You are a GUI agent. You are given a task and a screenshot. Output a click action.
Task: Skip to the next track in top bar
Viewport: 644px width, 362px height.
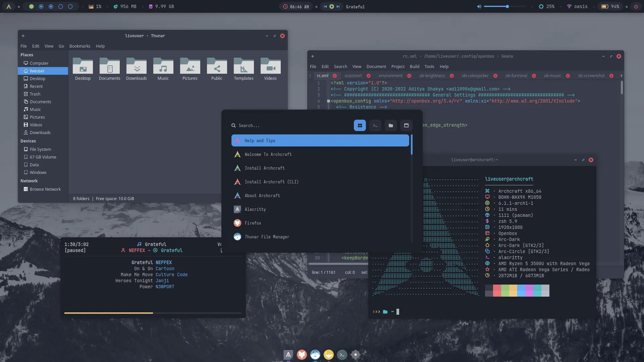(x=339, y=6)
